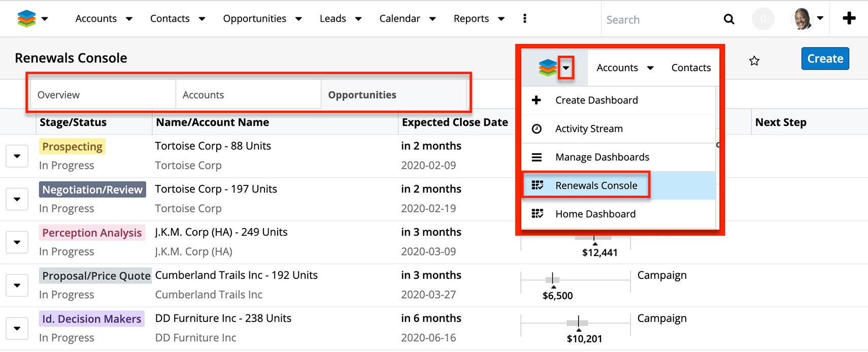Click into the Search input field
Screen dimensions: 868x352
[x=660, y=20]
